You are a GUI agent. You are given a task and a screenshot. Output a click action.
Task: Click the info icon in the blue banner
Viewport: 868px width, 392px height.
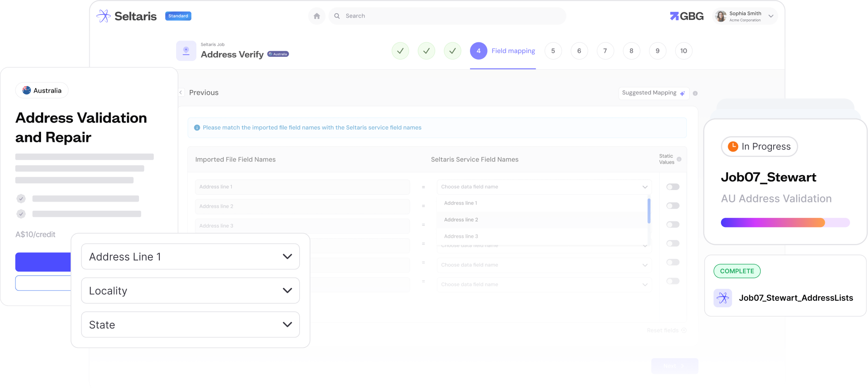[x=197, y=128]
